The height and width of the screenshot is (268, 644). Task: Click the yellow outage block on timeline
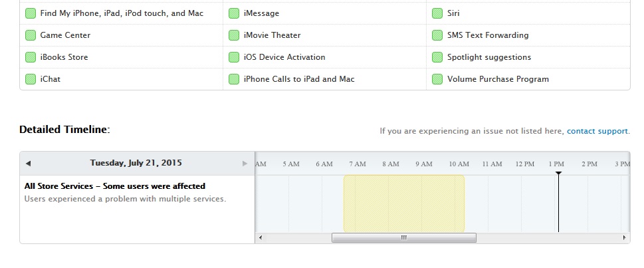(x=404, y=203)
